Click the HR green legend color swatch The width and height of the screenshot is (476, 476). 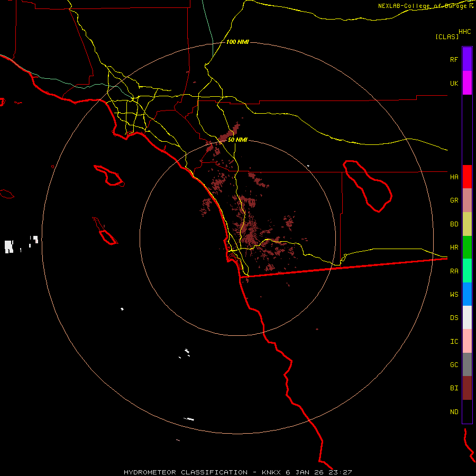point(467,248)
